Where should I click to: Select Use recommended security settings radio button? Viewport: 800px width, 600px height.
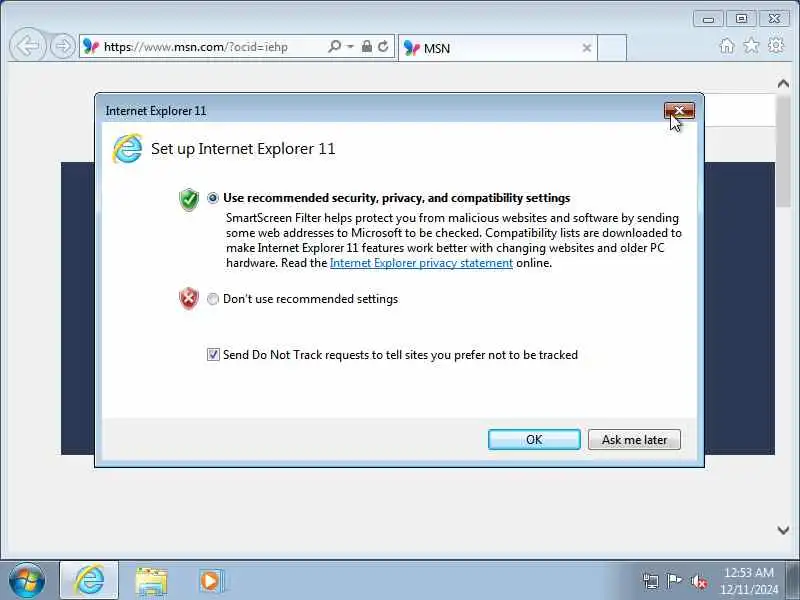coord(213,198)
